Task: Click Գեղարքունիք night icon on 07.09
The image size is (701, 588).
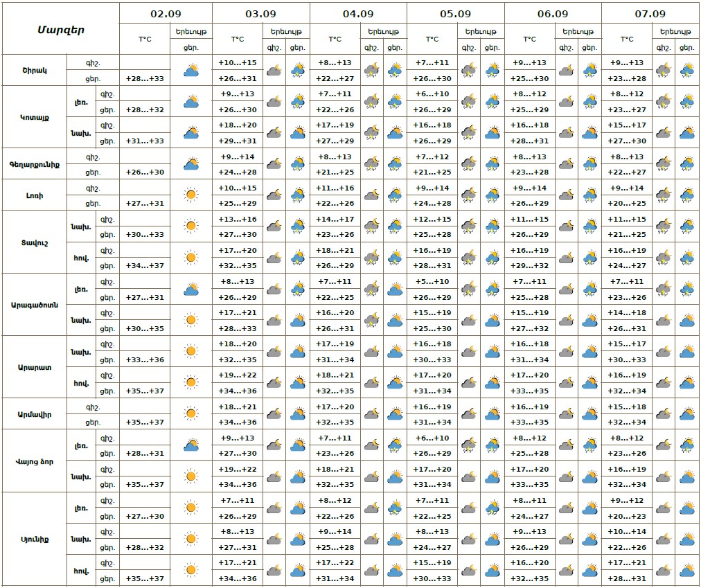Action: coord(664,164)
